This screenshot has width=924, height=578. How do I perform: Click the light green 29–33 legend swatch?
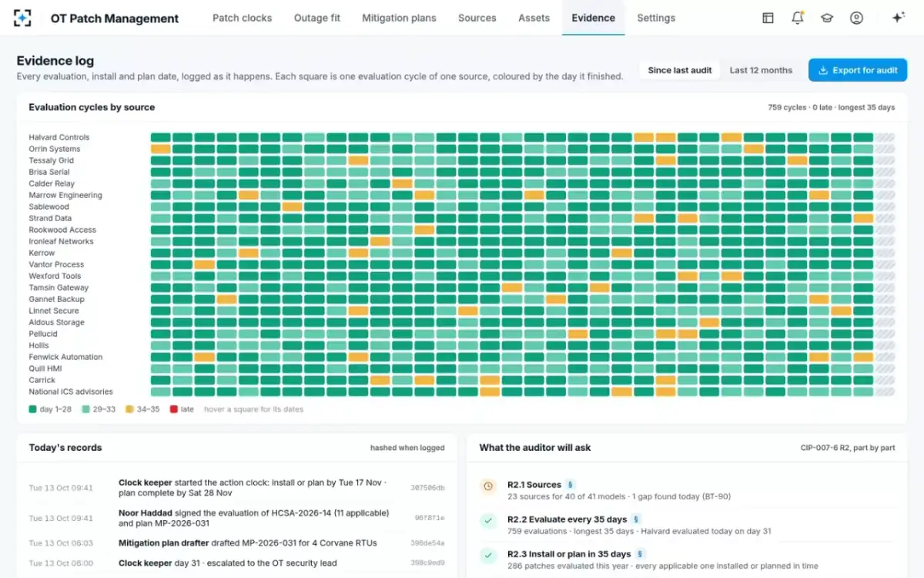[x=86, y=409]
